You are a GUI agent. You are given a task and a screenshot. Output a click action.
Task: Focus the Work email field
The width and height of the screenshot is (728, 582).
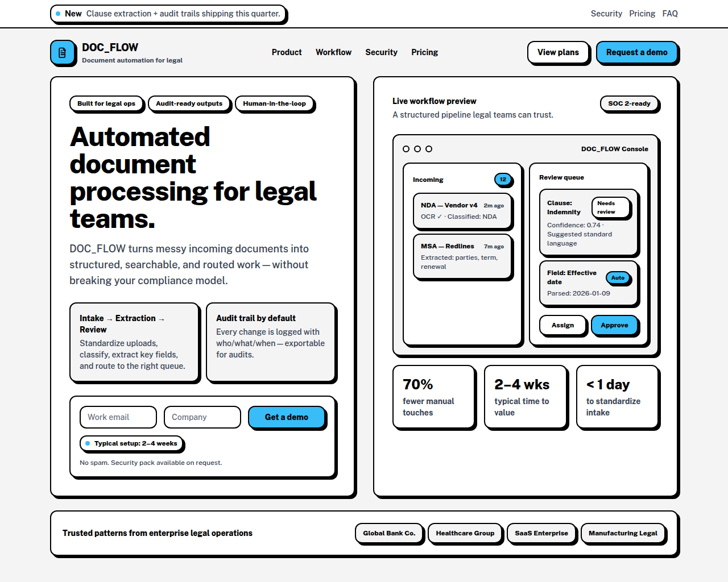[x=118, y=417]
